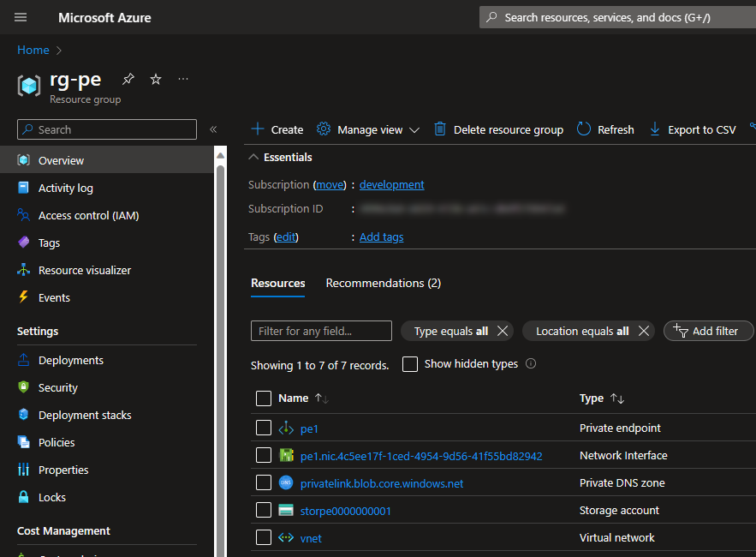Switch to Recommendations (2) tab
Viewport: 756px width, 557px height.
pyautogui.click(x=384, y=284)
